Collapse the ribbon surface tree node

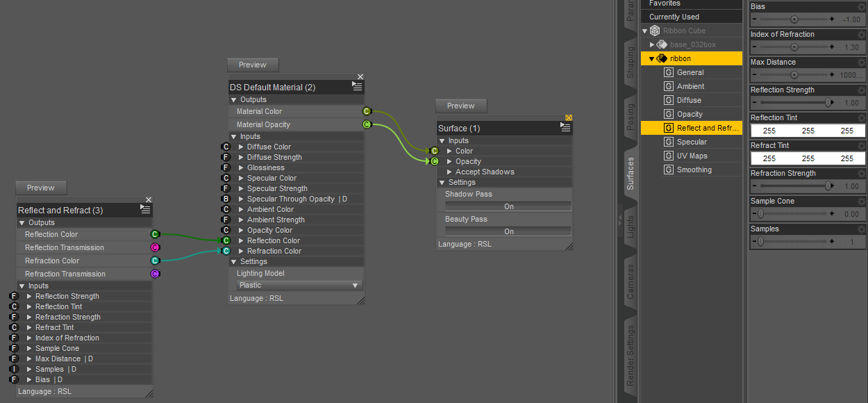(652, 58)
